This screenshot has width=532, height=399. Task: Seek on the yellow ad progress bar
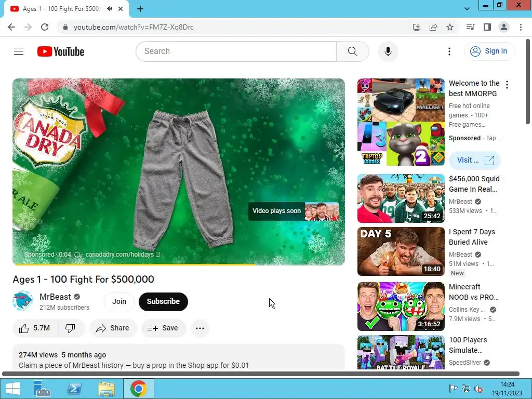point(179,264)
